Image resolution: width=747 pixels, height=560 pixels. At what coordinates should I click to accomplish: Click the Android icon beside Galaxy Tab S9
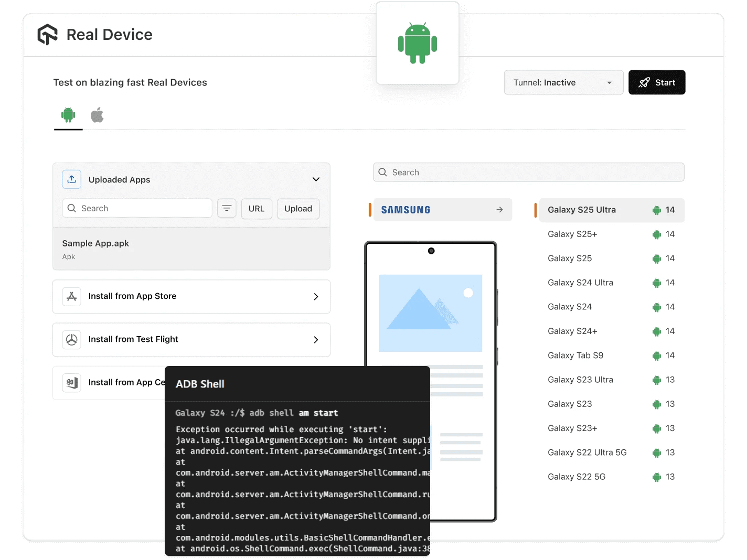pos(657,355)
